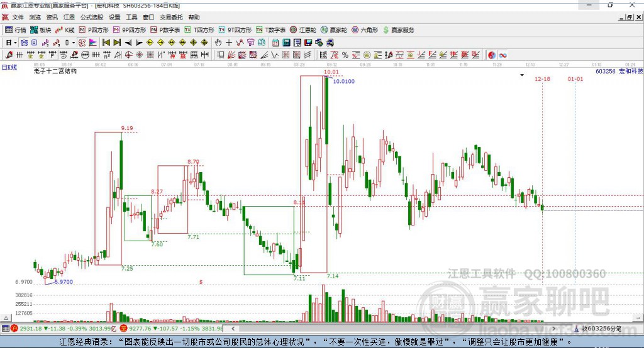This screenshot has width=644, height=348.
Task: Toggle the yin-yang red blue icon
Action: (492, 55)
